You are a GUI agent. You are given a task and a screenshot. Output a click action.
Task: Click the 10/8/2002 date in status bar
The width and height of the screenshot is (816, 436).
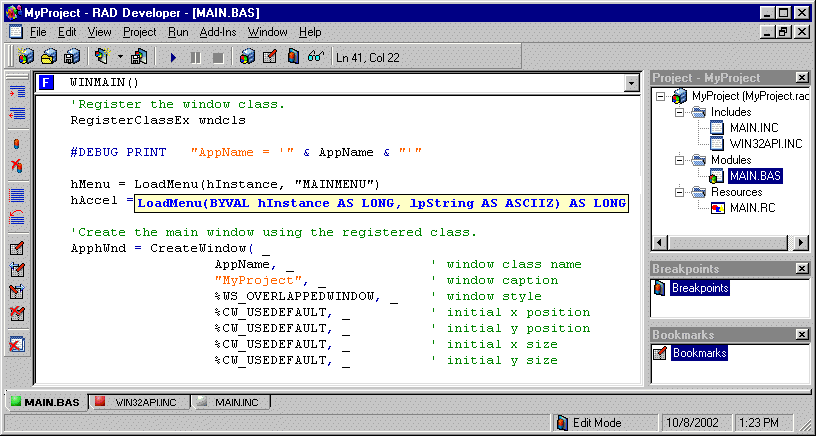click(x=695, y=422)
